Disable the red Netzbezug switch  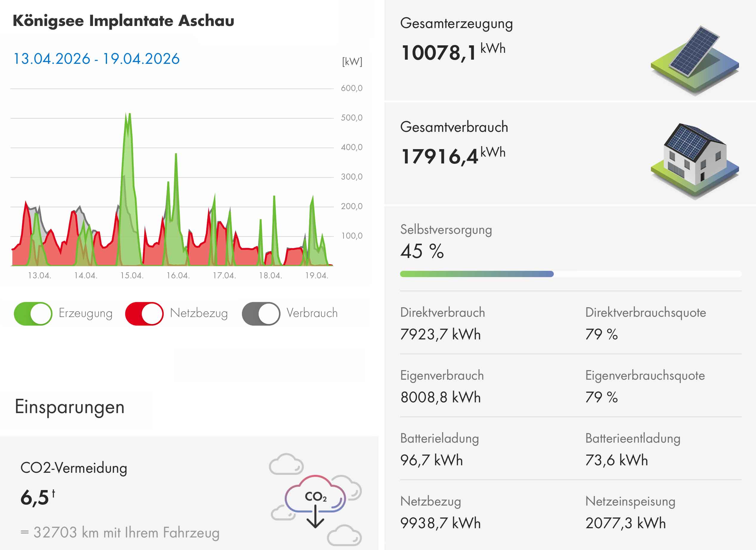144,313
